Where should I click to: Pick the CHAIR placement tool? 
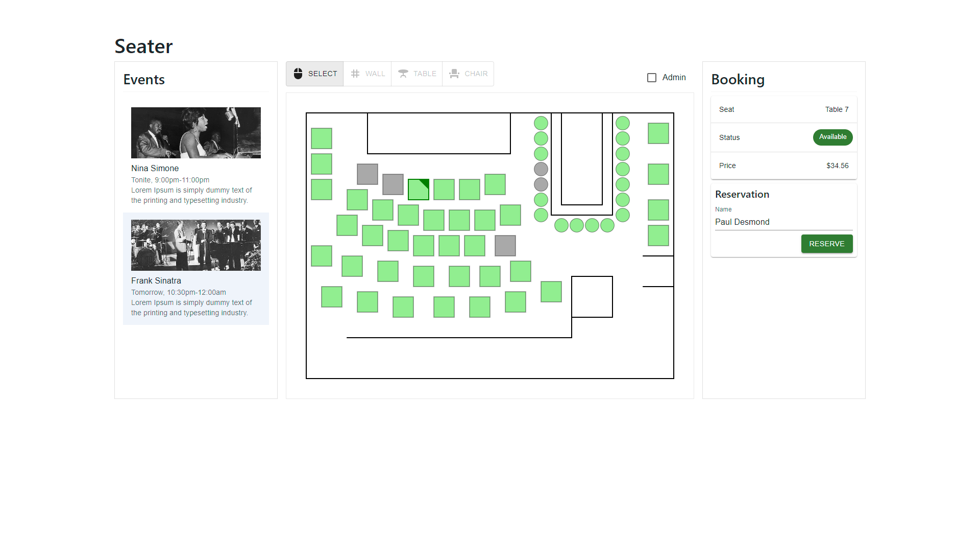click(x=468, y=74)
